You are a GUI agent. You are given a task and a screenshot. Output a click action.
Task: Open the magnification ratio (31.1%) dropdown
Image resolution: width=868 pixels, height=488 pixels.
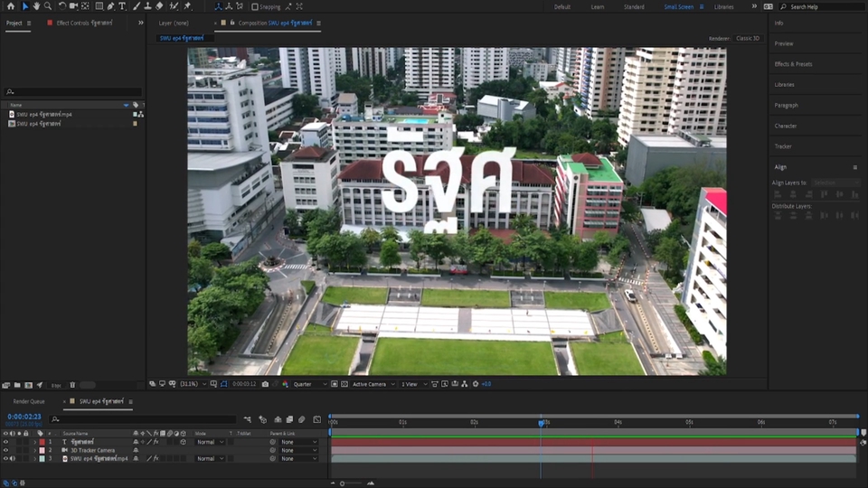coord(193,384)
